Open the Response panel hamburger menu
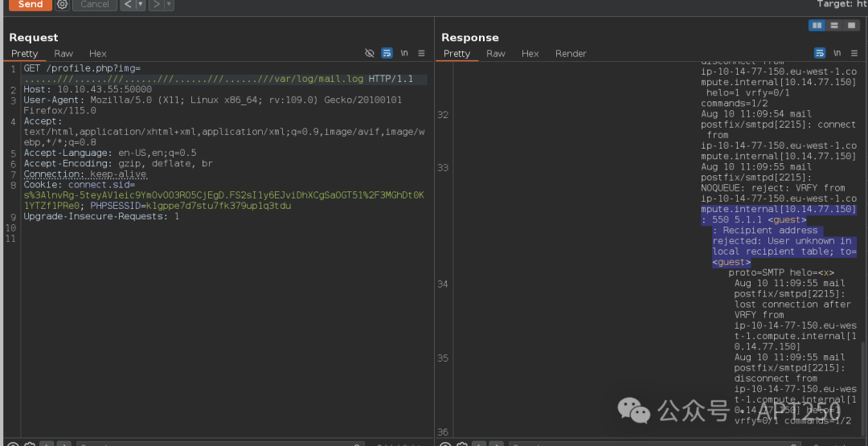This screenshot has width=868, height=446. (854, 53)
